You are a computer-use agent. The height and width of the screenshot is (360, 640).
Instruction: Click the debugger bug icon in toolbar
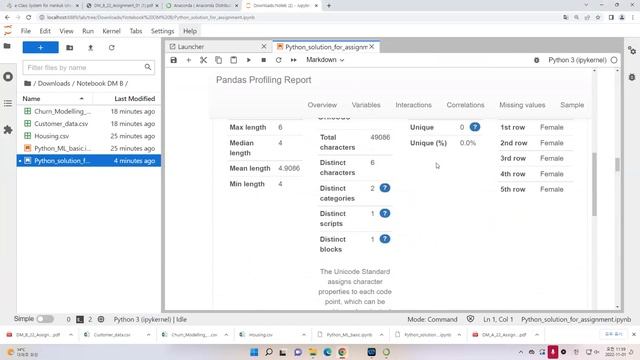[x=536, y=60]
